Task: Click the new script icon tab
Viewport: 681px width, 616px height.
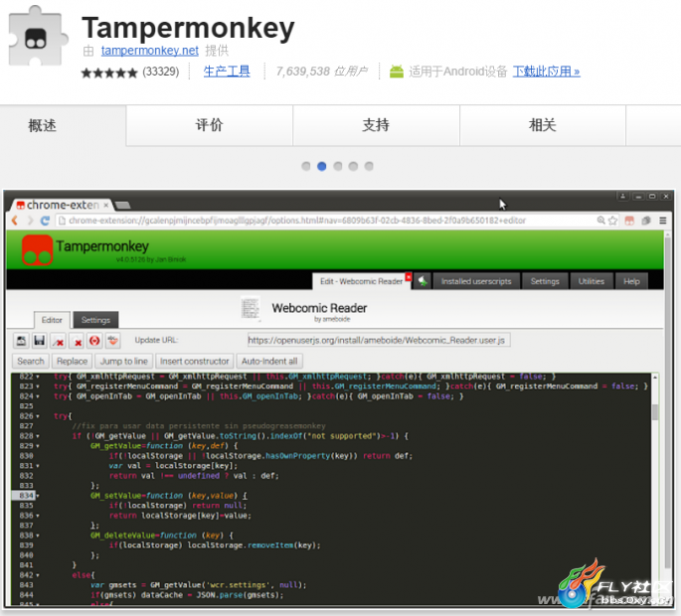Action: (x=423, y=282)
